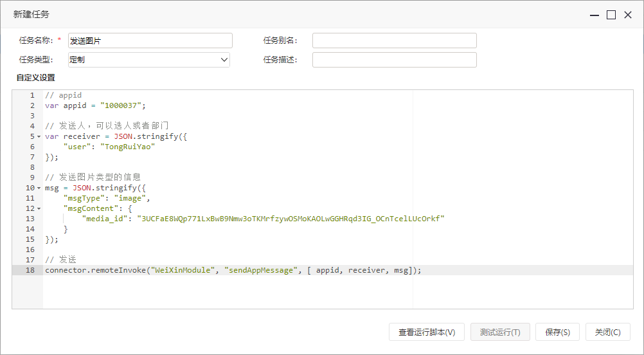Place cursor on the media_id string line
Screen dimensions: 644x355
click(263, 219)
